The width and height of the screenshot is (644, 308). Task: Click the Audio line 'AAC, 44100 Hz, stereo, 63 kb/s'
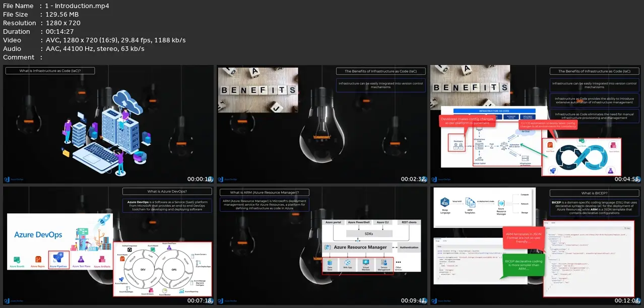coord(95,49)
